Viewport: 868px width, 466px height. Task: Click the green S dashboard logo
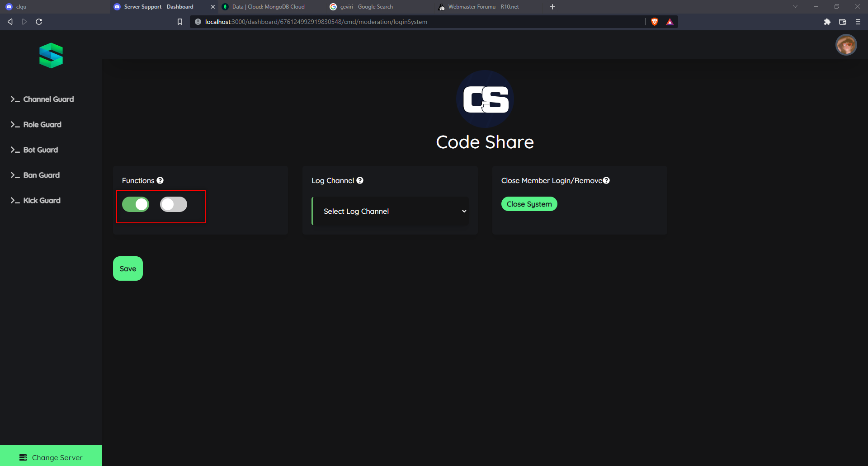click(x=51, y=56)
